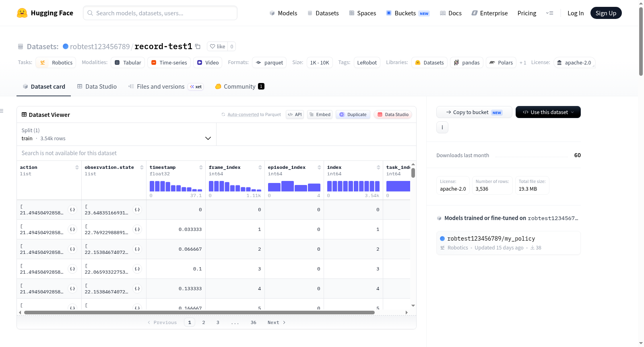Expand action JSON in timestamp 0 row
Image resolution: width=644 pixels, height=347 pixels.
point(72,210)
